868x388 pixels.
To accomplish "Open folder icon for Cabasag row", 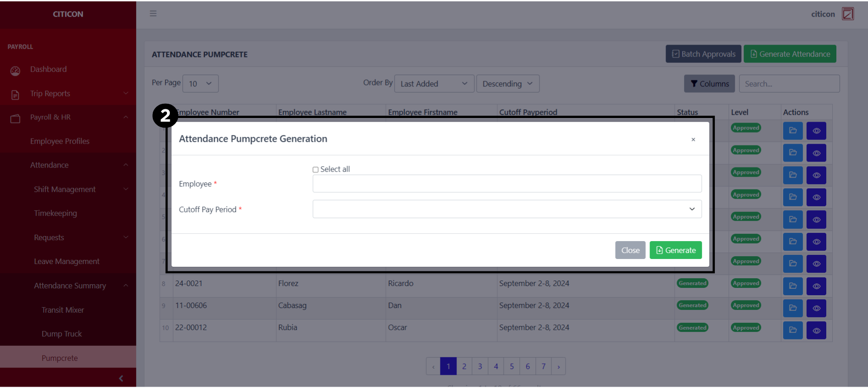I will (792, 308).
